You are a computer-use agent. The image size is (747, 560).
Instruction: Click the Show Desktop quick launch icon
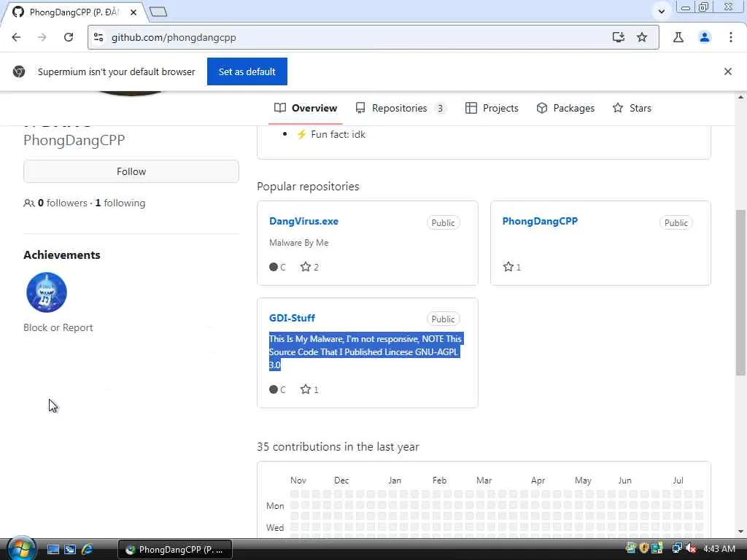pos(53,549)
